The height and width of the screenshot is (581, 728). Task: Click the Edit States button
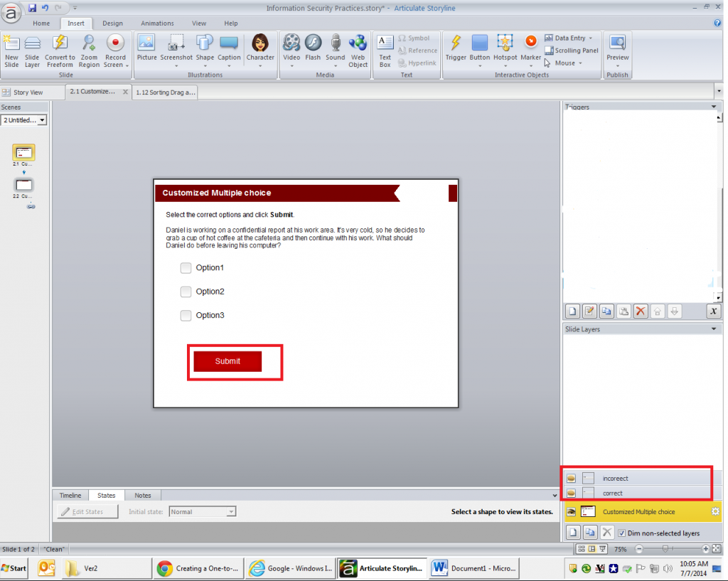click(x=86, y=511)
